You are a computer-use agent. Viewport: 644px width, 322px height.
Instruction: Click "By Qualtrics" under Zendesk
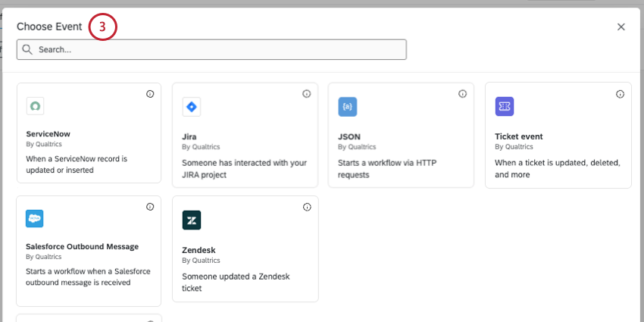click(x=201, y=261)
